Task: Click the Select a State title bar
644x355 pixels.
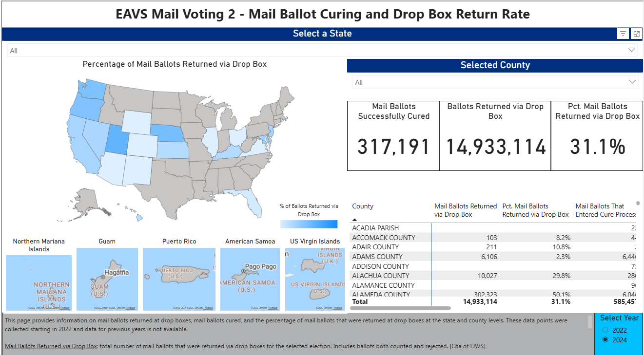Action: [322, 33]
